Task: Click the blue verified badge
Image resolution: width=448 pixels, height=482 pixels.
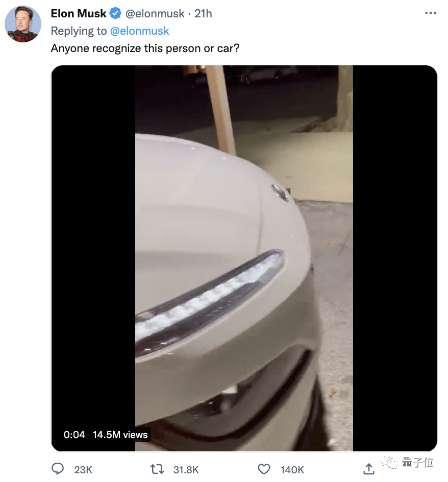Action: [115, 13]
